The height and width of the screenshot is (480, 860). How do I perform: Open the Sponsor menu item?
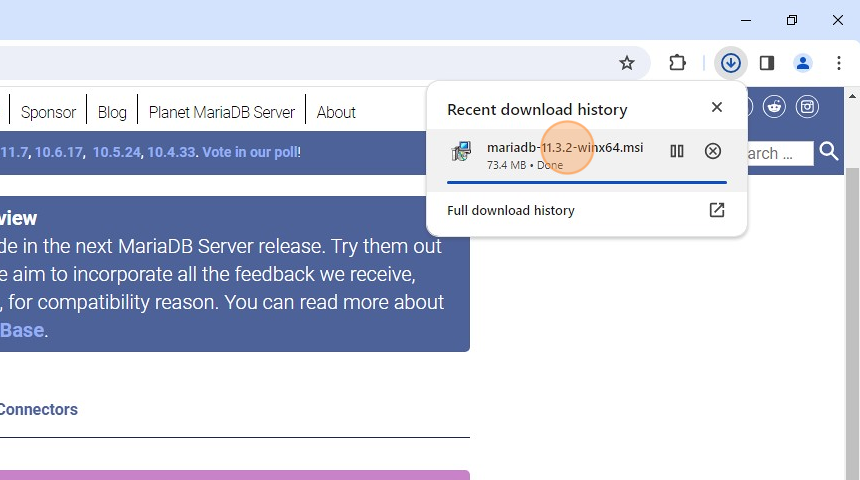click(48, 112)
